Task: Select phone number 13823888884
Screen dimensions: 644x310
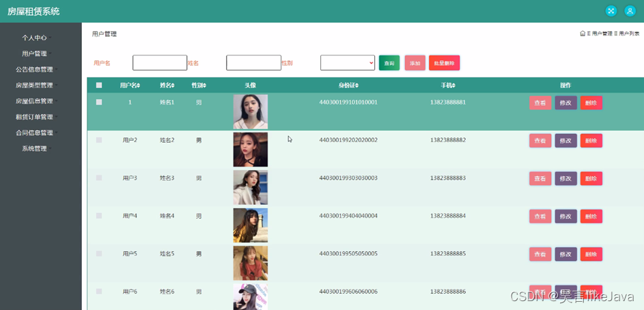Action: (x=448, y=216)
